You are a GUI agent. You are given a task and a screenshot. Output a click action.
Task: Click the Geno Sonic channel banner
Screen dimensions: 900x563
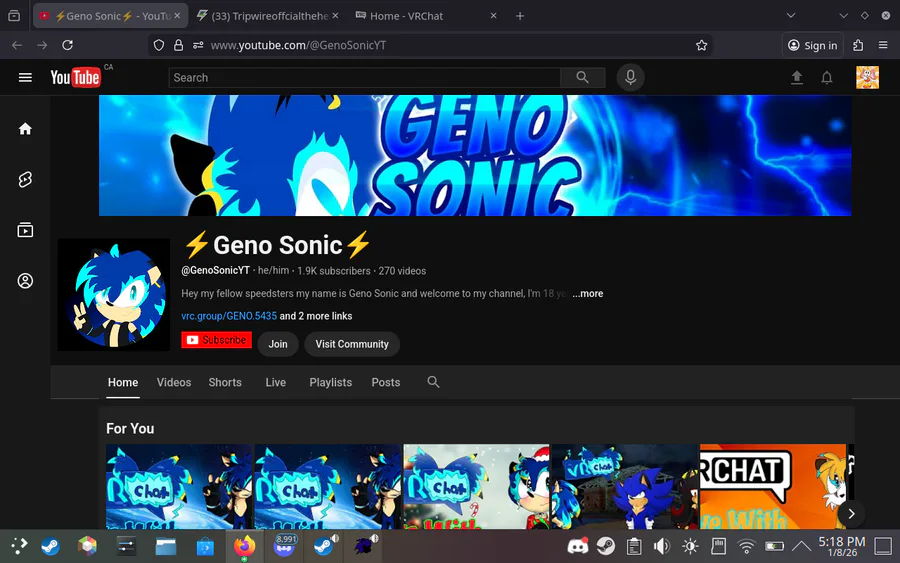(475, 156)
